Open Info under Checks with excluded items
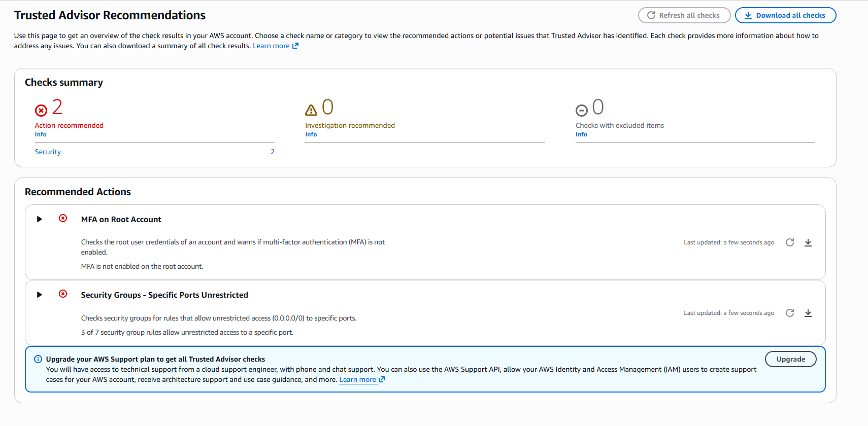 [581, 134]
